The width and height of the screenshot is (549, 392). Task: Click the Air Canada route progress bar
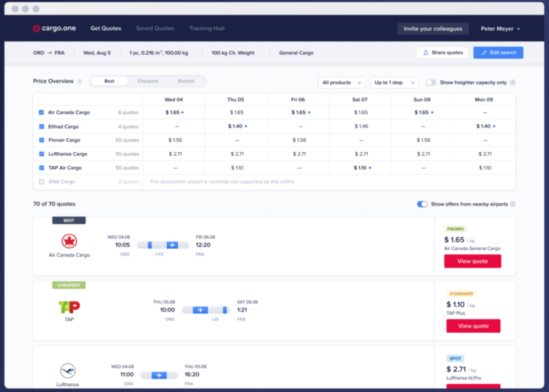coord(163,245)
